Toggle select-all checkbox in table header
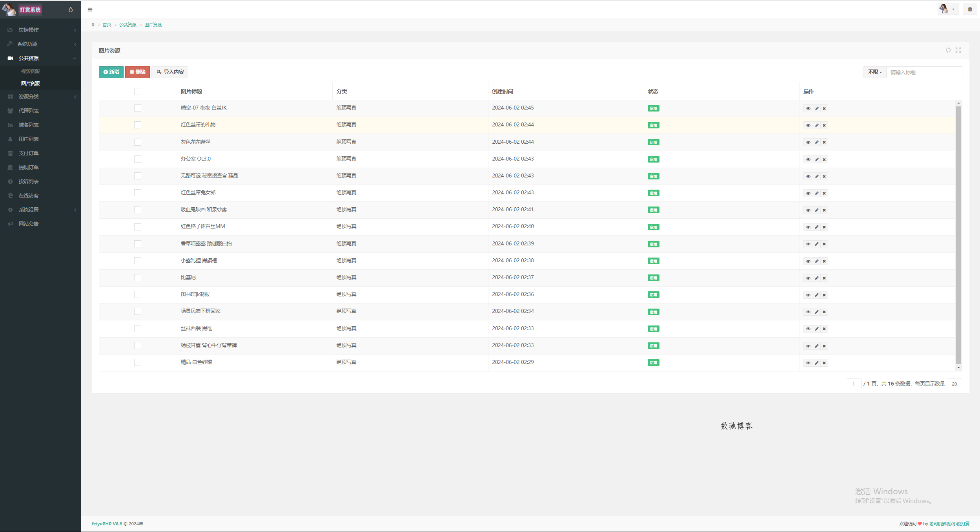 point(138,91)
